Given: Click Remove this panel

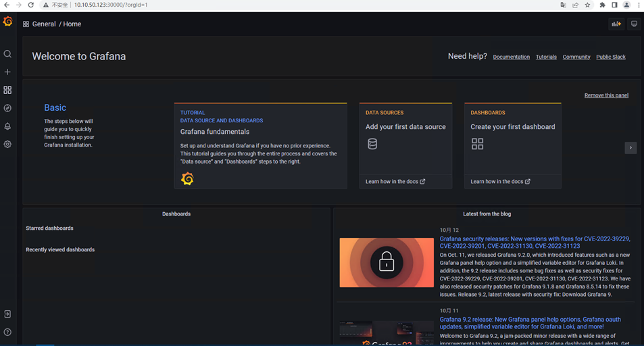Looking at the screenshot, I should [x=606, y=95].
